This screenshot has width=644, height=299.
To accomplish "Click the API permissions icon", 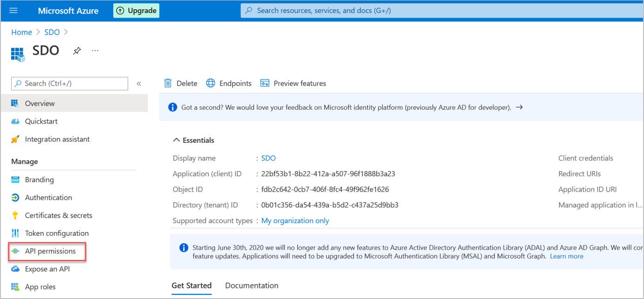I will tap(15, 251).
